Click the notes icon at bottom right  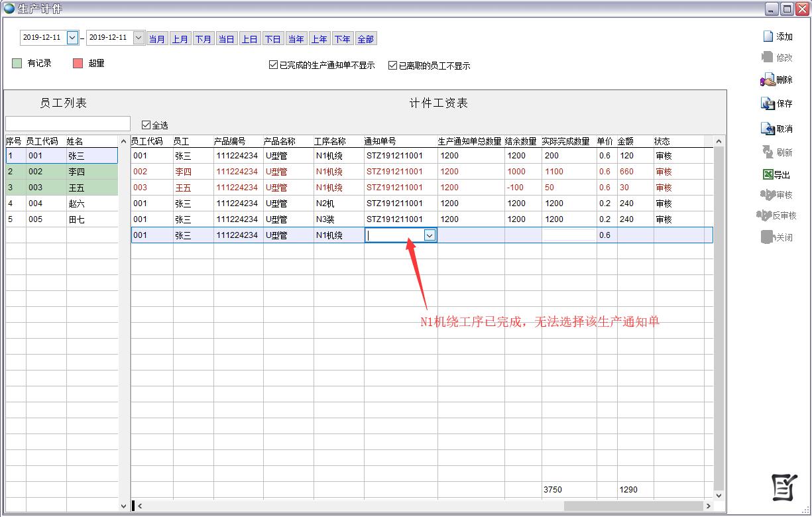click(783, 488)
